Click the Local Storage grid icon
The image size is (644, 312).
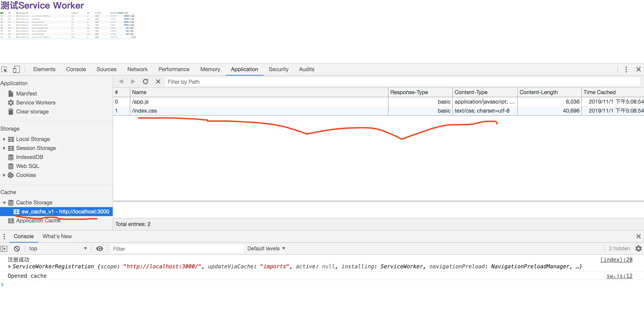11,139
